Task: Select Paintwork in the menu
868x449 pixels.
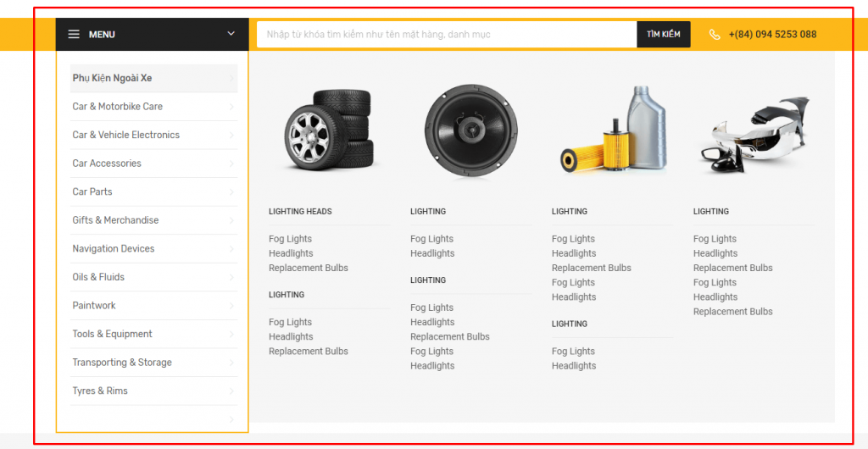Action: 94,306
